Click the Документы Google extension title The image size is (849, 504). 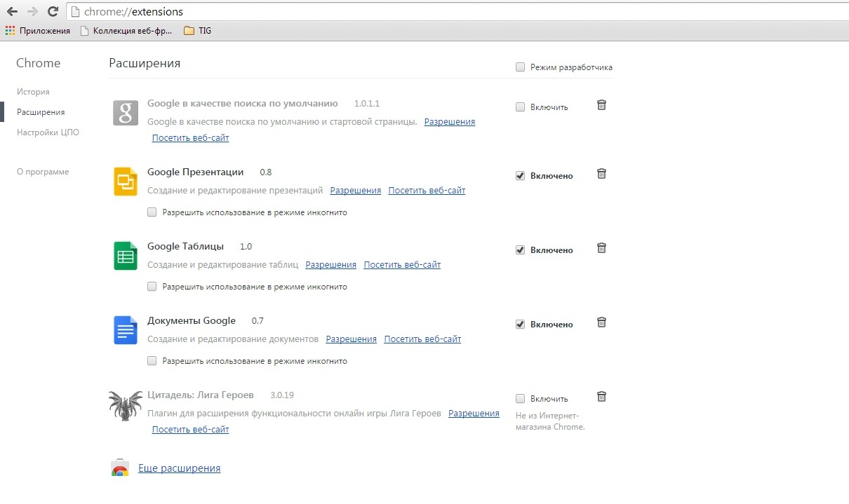[192, 321]
